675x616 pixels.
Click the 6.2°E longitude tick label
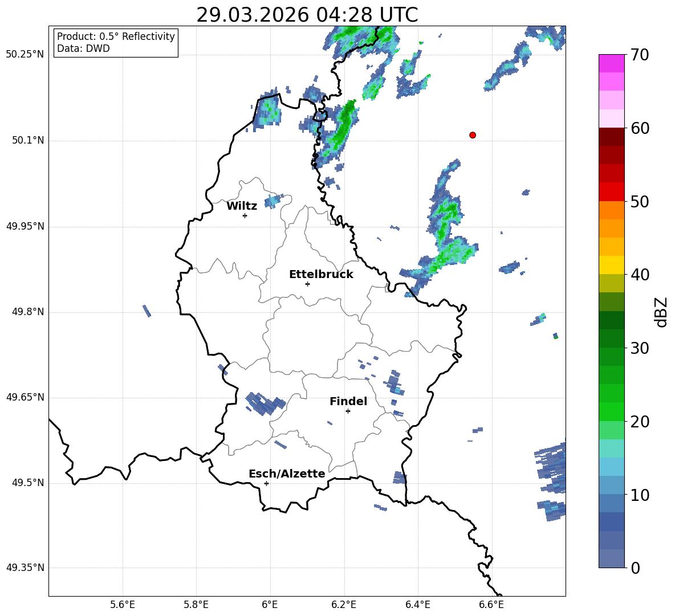click(x=344, y=604)
